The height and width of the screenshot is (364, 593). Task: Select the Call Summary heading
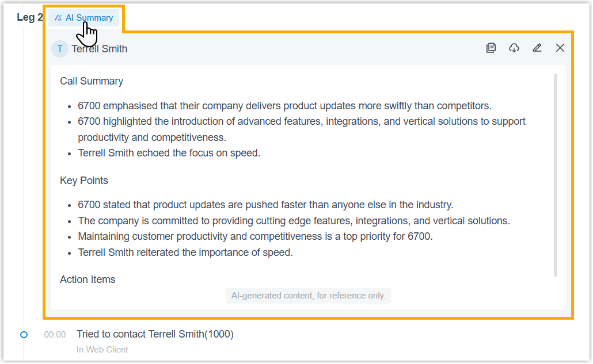point(92,81)
